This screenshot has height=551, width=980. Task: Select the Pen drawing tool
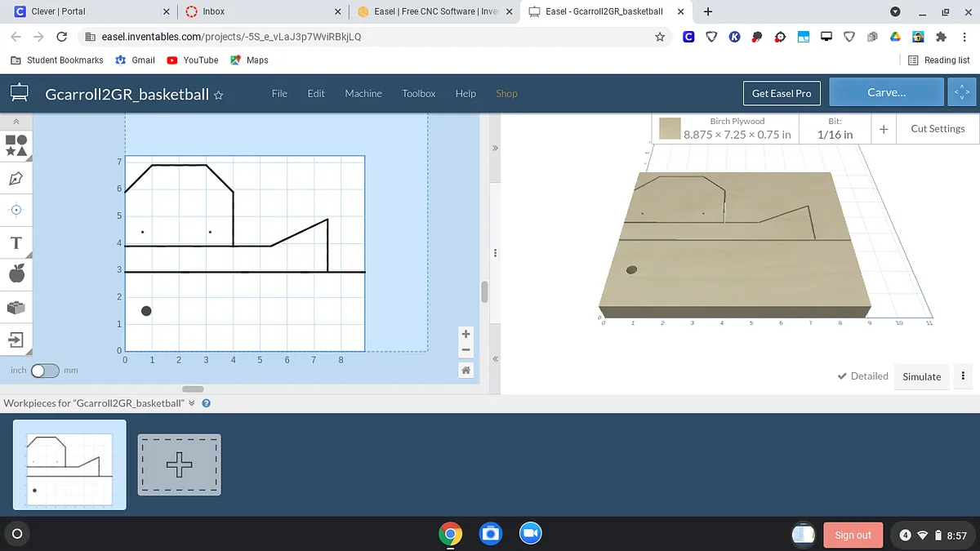pyautogui.click(x=16, y=178)
